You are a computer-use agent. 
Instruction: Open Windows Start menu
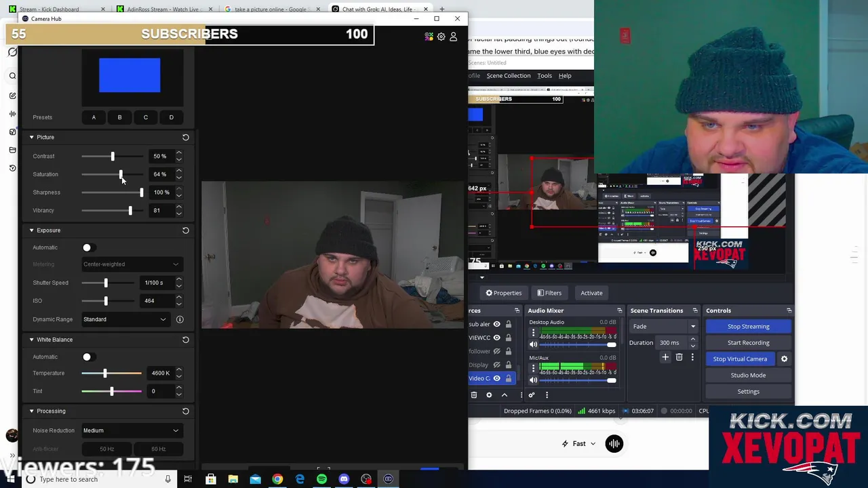(x=9, y=479)
